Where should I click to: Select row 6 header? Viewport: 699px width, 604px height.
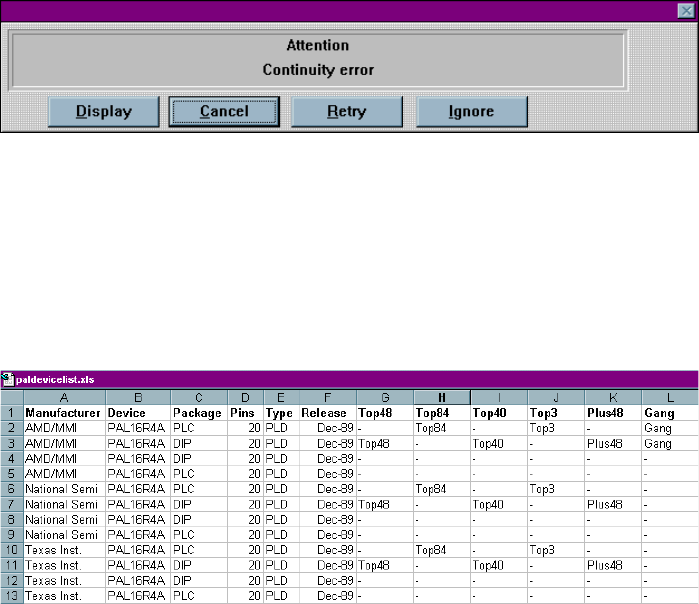pos(12,489)
